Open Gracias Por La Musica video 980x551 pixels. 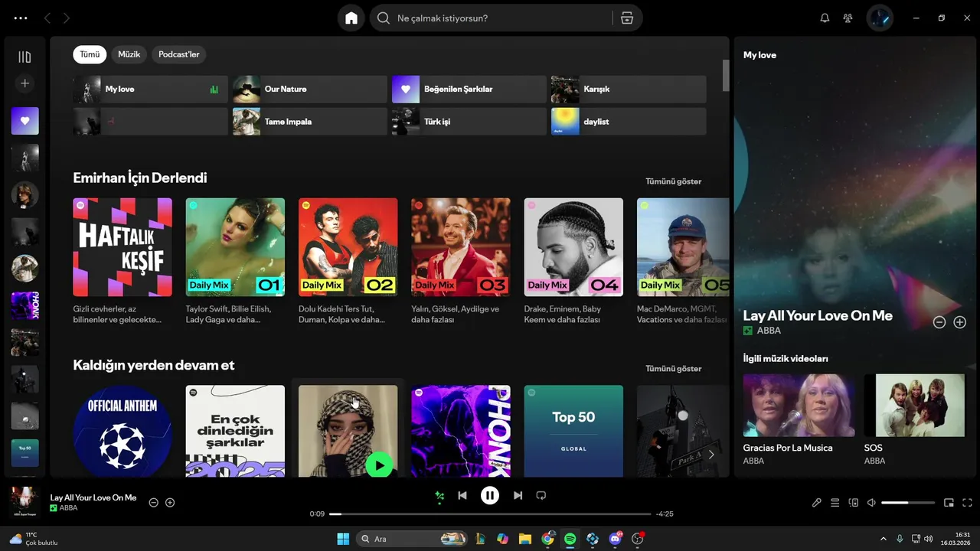click(799, 405)
